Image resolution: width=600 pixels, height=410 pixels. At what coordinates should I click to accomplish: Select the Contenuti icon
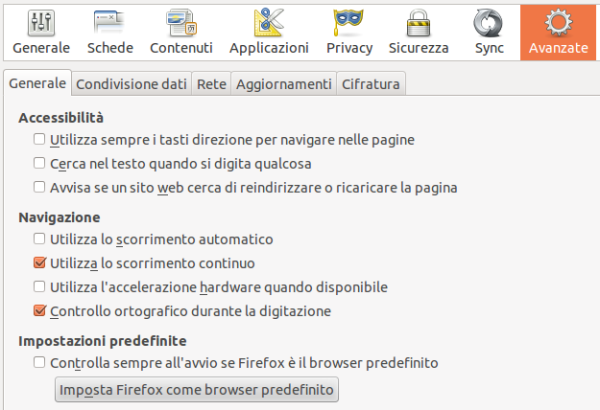tap(181, 22)
